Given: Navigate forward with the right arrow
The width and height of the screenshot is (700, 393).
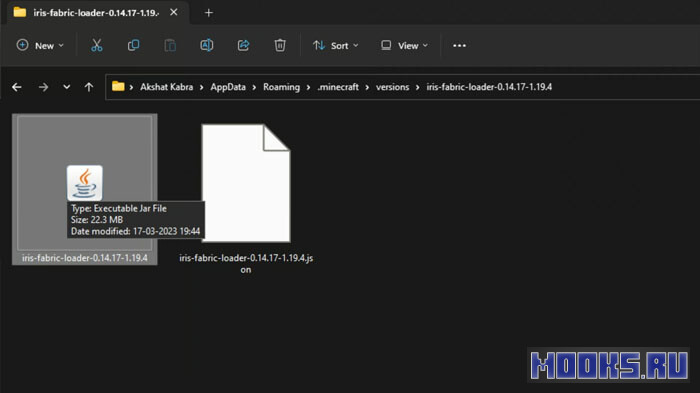Looking at the screenshot, I should click(x=43, y=87).
